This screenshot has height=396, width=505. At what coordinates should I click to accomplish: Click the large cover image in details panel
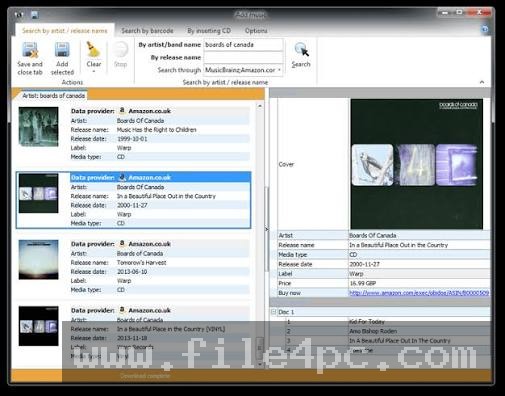click(417, 164)
